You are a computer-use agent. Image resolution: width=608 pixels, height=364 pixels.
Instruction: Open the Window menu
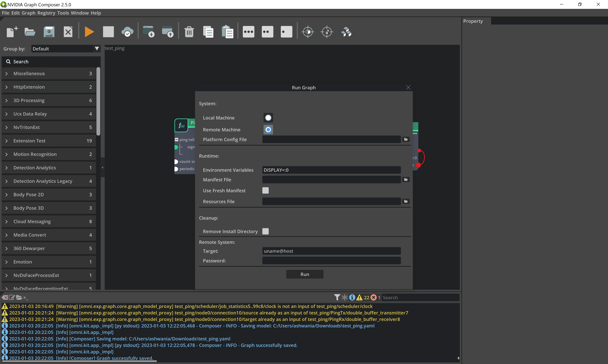pos(80,13)
